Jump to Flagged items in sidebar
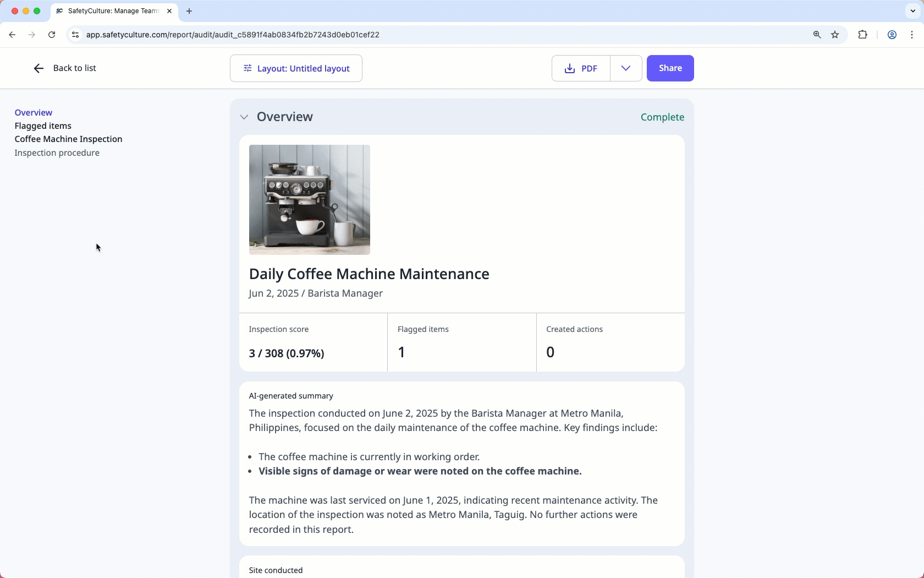This screenshot has width=924, height=578. coord(43,126)
